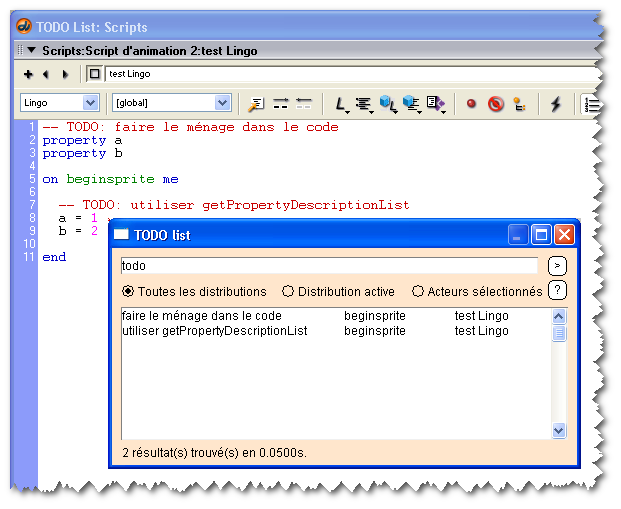Open the Lingo syntax dropdown
The image size is (621, 509).
(x=59, y=103)
